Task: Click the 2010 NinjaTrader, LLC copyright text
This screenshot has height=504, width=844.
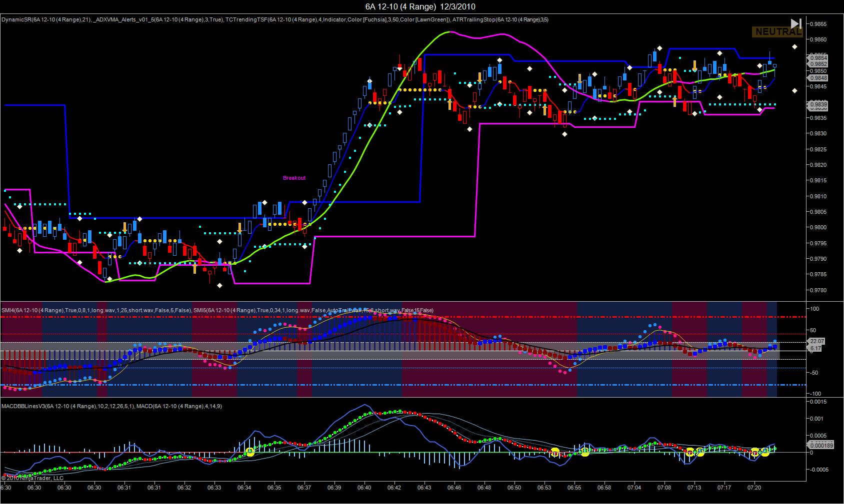Action: [32, 478]
